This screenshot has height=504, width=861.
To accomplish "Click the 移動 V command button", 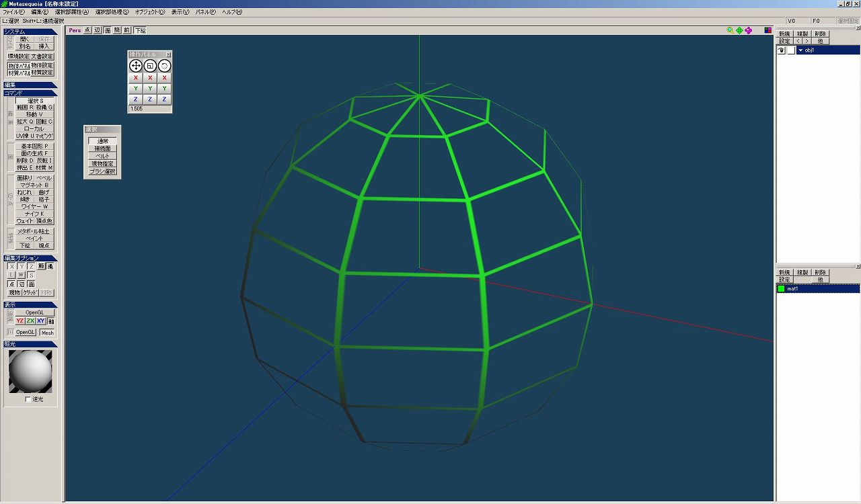I will tap(35, 114).
